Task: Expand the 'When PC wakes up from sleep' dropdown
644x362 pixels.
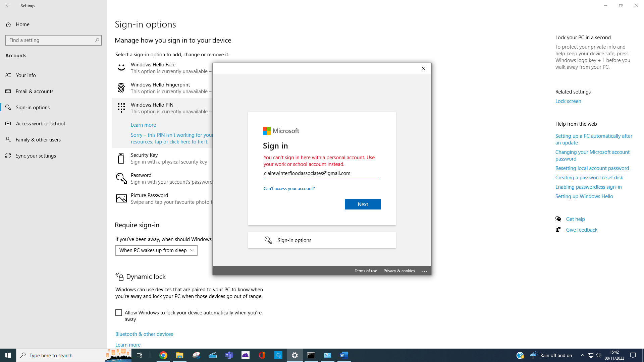Action: [156, 250]
